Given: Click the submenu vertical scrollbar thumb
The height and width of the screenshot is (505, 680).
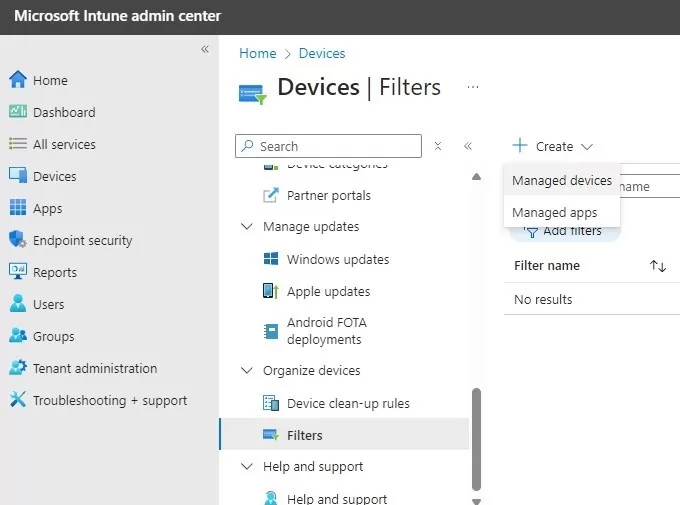Looking at the screenshot, I should tap(476, 439).
